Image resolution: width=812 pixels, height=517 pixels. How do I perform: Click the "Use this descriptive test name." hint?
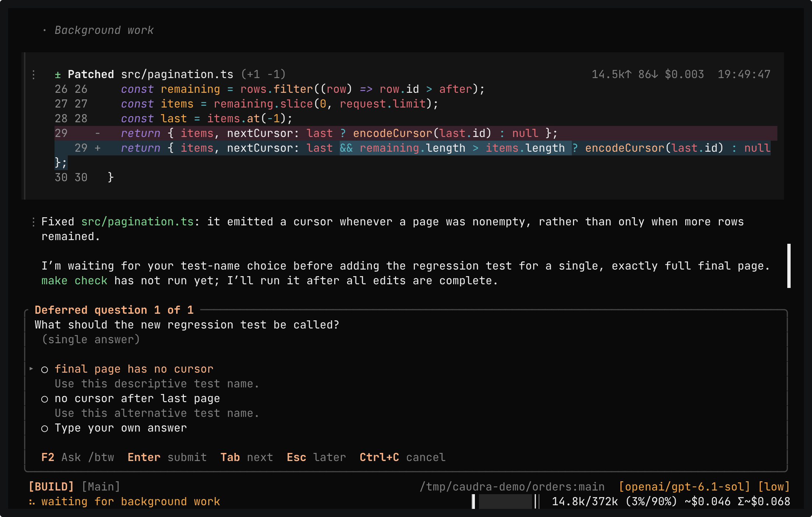[x=157, y=384]
